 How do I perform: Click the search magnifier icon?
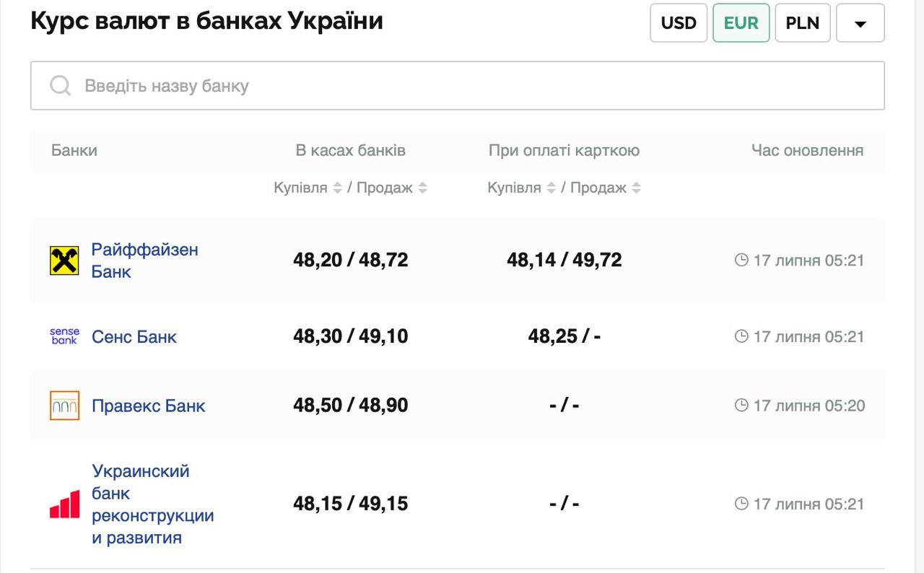61,86
